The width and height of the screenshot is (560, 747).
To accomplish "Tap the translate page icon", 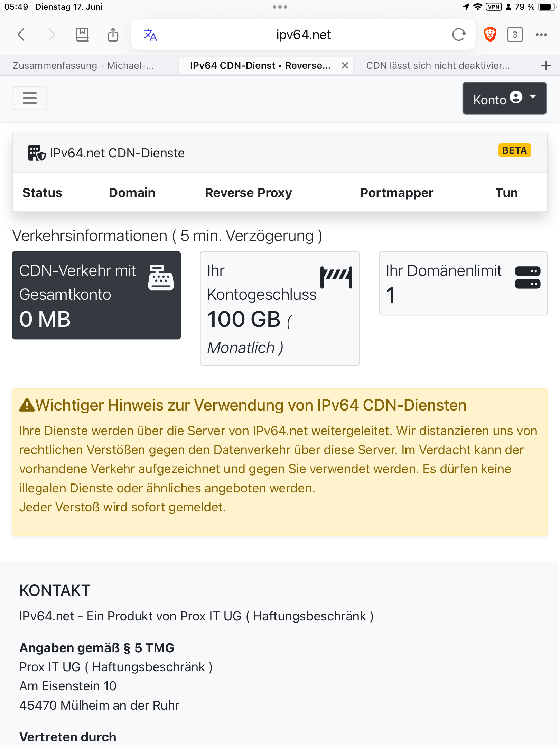I will tap(150, 35).
